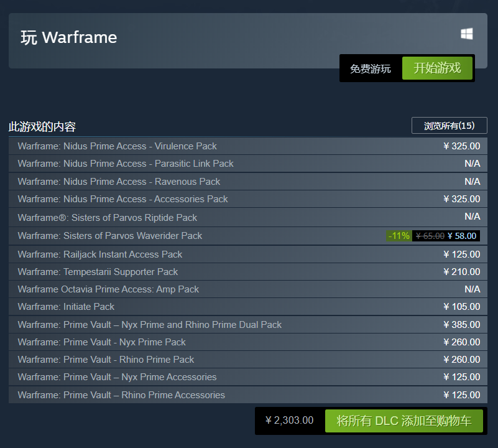Click N/A on the Riptide Pack row

[x=473, y=216]
